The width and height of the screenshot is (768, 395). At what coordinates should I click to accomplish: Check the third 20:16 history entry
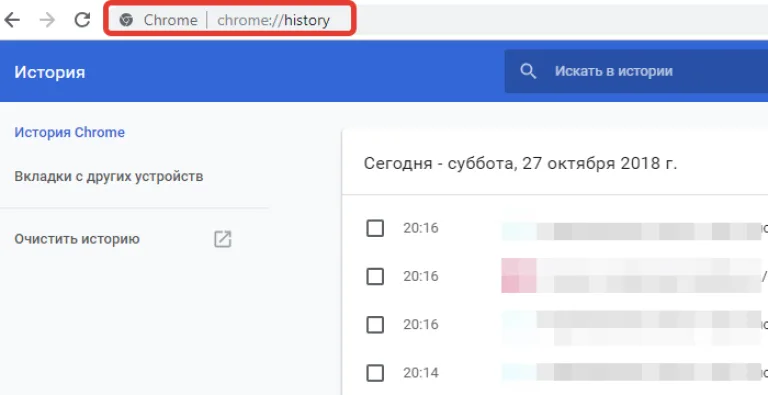pyautogui.click(x=375, y=324)
